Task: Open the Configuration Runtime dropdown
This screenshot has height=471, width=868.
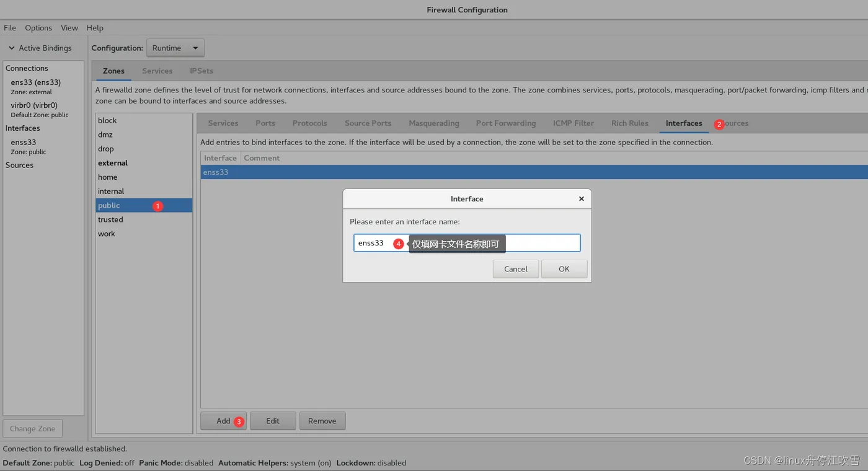Action: pos(175,48)
